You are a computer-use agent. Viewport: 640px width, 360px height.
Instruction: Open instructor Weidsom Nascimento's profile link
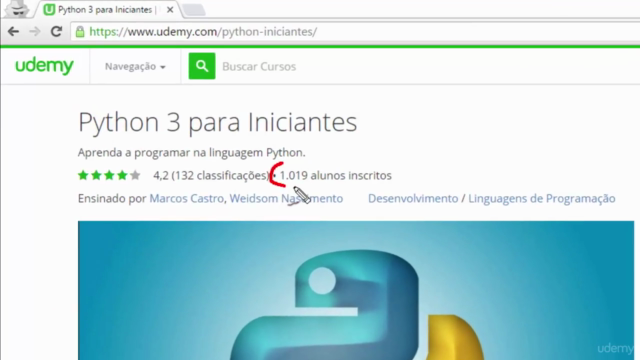click(x=286, y=198)
